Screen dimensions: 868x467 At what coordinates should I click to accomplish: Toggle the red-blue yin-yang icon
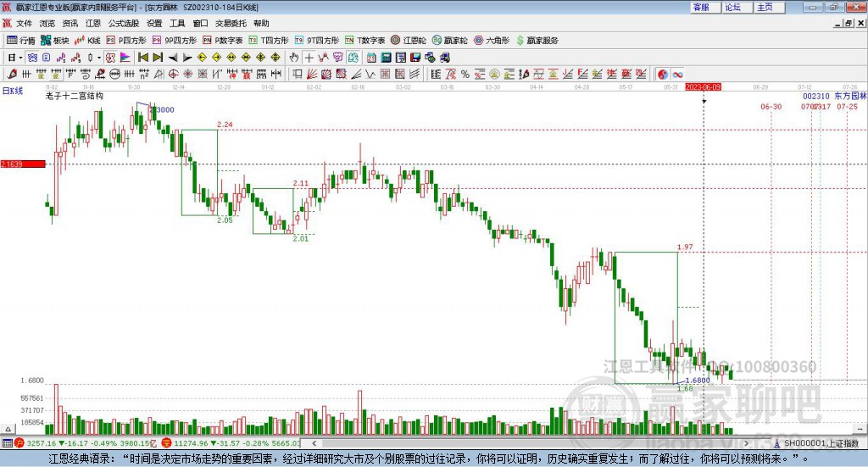click(662, 74)
